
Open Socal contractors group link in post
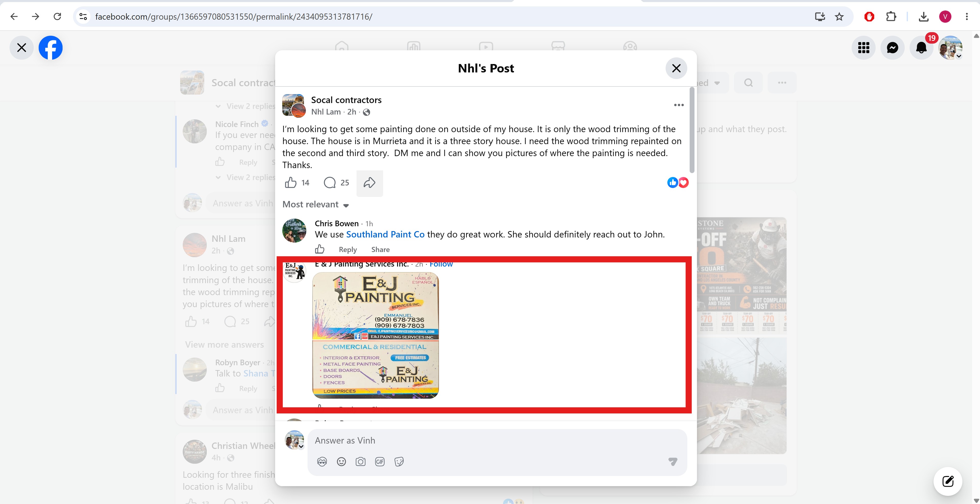click(346, 100)
